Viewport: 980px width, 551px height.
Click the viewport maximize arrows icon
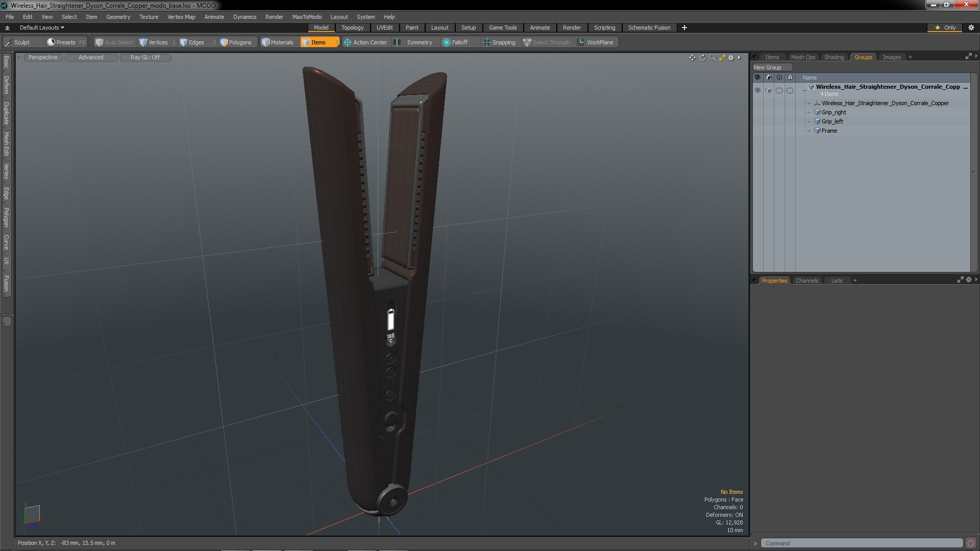pos(722,58)
